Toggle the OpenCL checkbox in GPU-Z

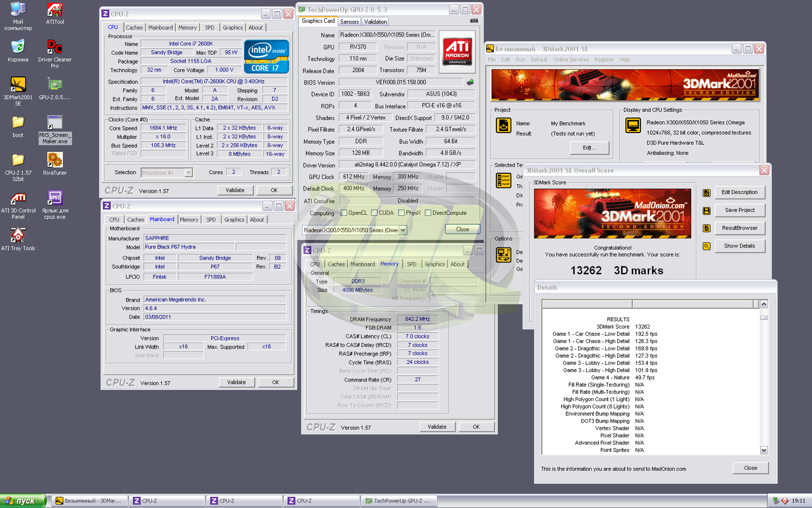point(344,213)
